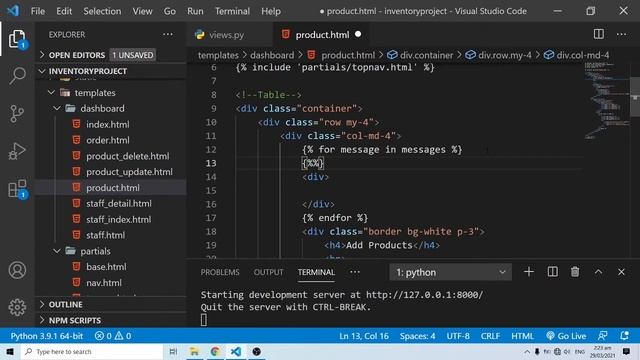Switch to the Output panel tab
The image size is (640, 360).
[268, 272]
